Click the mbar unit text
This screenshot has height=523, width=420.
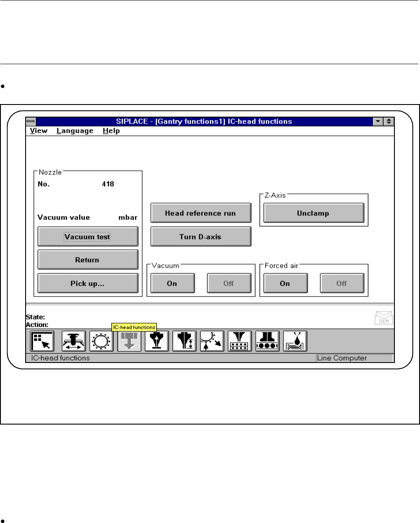128,217
